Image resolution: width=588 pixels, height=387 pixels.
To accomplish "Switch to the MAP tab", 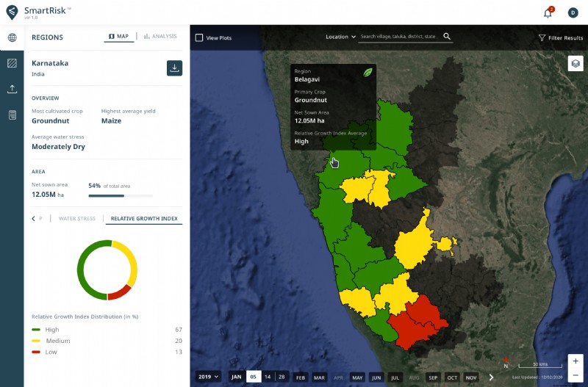I will tap(119, 37).
